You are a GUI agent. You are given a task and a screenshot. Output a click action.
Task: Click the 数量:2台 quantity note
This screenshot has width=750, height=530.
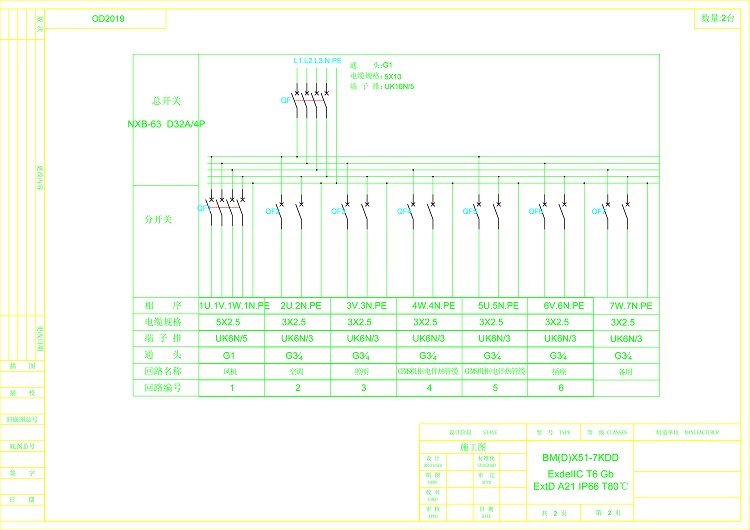[x=717, y=18]
